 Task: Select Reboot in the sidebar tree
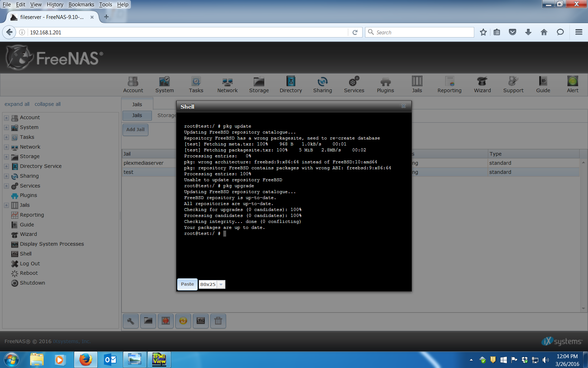(x=29, y=273)
